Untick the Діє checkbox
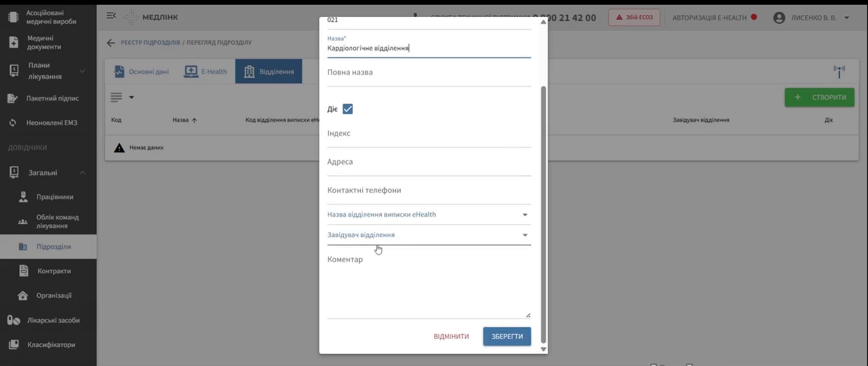 348,109
